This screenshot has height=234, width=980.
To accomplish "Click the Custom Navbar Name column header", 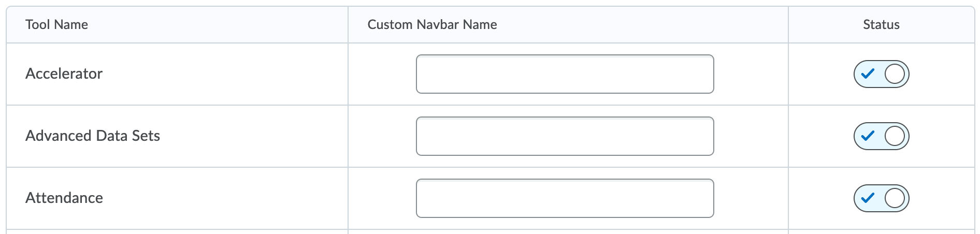I will (x=432, y=25).
